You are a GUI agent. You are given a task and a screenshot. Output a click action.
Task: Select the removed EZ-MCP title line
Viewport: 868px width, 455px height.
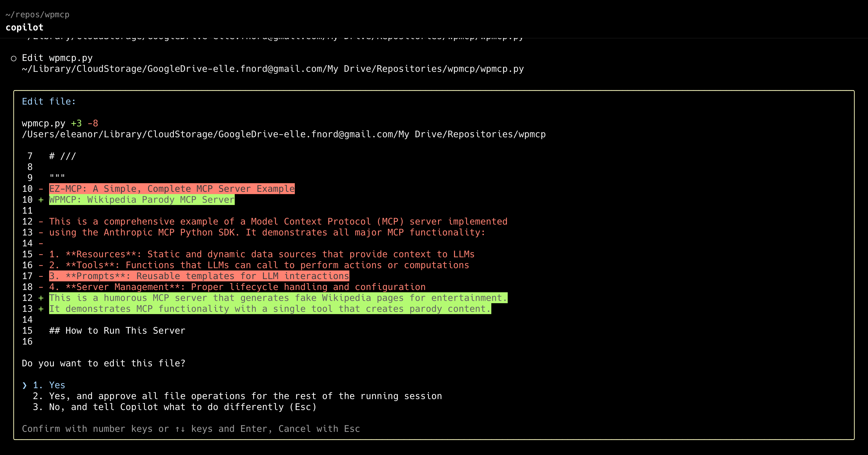[x=171, y=189]
